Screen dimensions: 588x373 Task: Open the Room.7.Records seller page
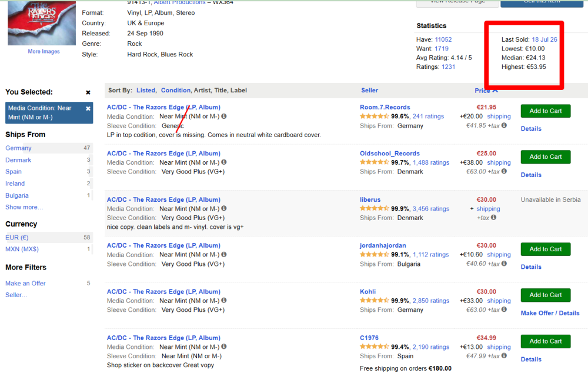pyautogui.click(x=385, y=107)
